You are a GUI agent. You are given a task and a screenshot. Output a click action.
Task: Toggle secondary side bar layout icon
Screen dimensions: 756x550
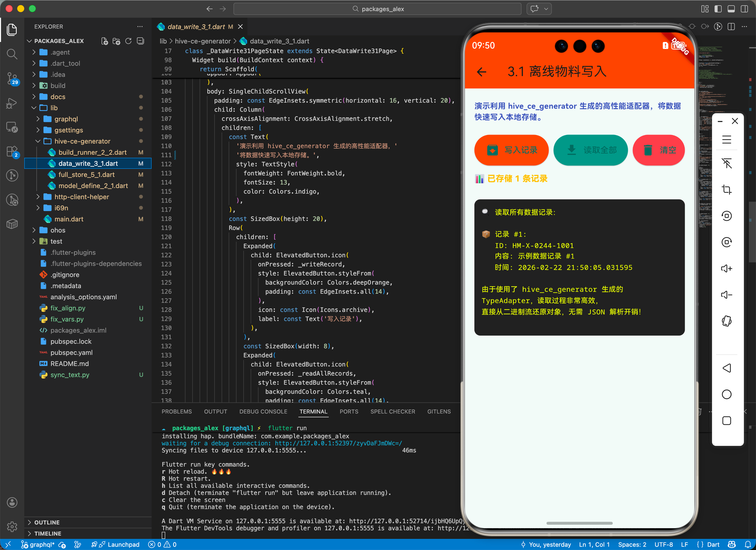tap(744, 9)
